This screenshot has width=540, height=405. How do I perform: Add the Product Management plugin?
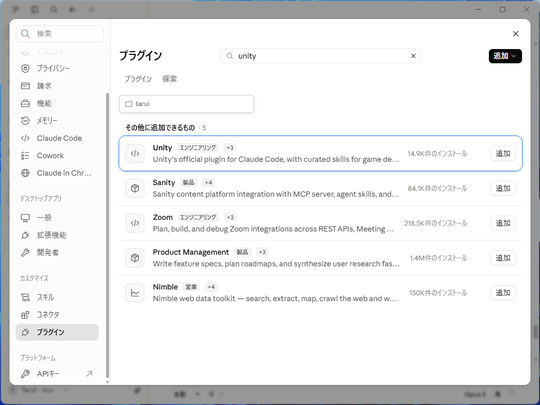(503, 258)
